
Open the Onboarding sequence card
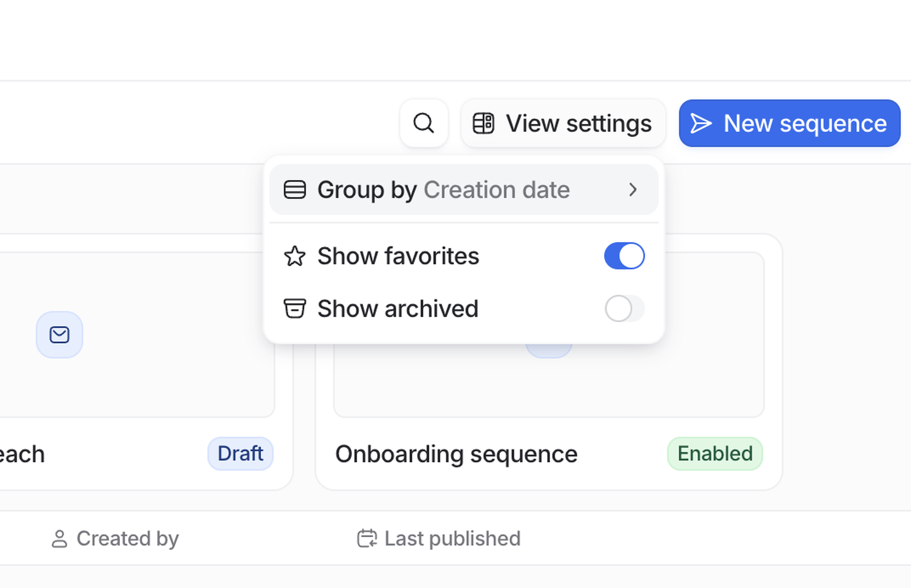[x=456, y=454]
